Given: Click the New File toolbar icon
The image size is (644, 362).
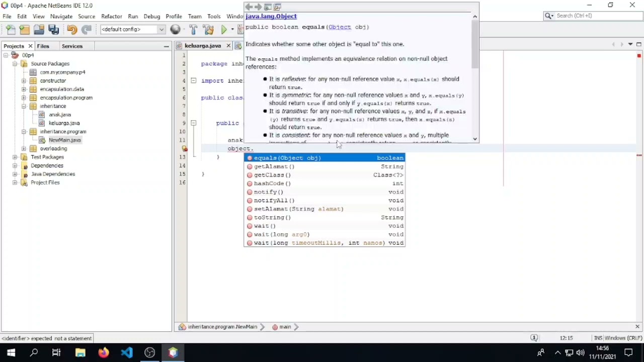Looking at the screenshot, I should (11, 30).
